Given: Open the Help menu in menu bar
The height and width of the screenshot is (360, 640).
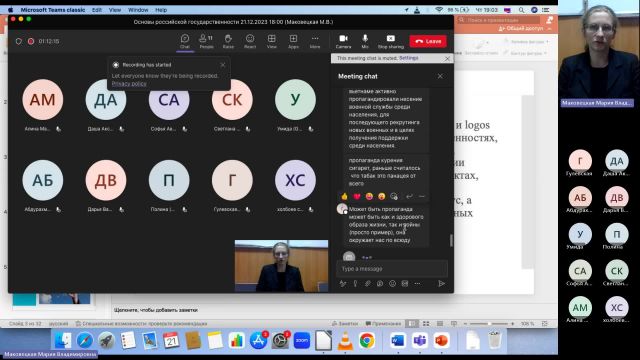Looking at the screenshot, I should (161, 10).
